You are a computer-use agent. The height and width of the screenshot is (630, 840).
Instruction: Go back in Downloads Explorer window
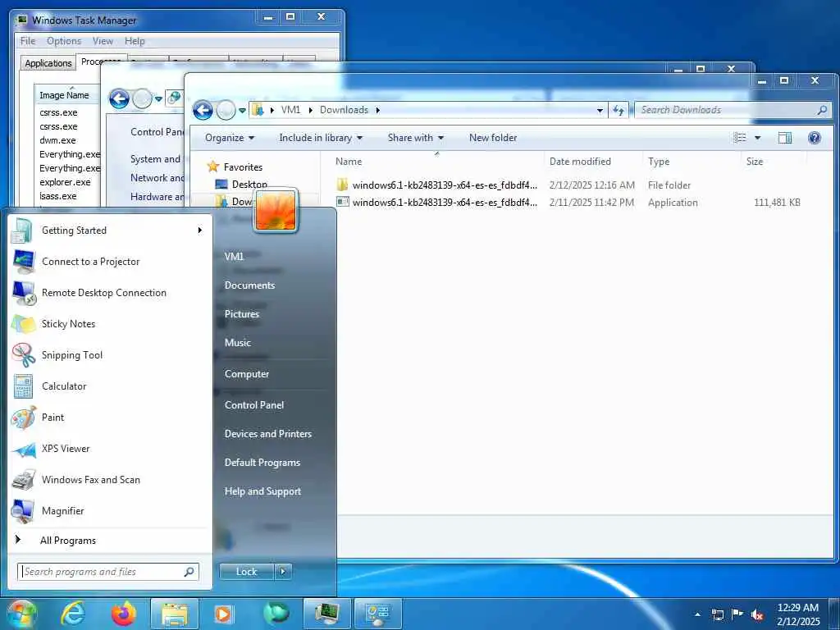tap(203, 111)
